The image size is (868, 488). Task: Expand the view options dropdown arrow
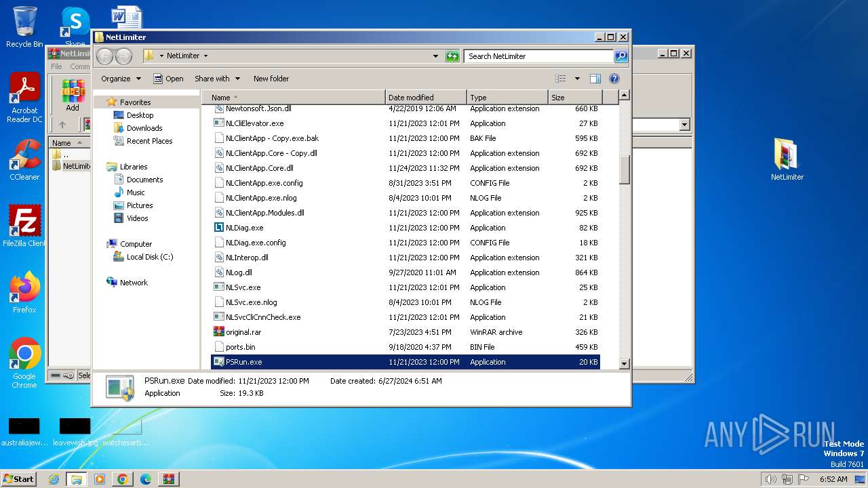click(x=577, y=79)
